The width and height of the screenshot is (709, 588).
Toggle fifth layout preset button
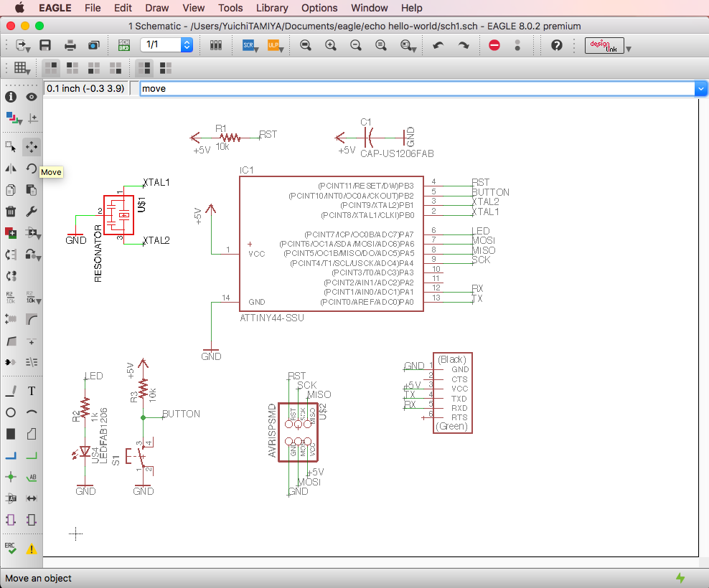145,68
